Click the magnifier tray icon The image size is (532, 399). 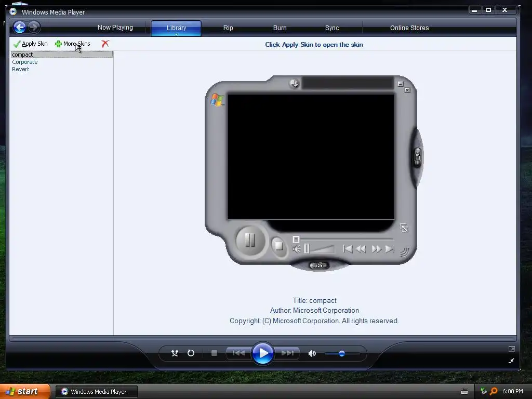click(494, 392)
